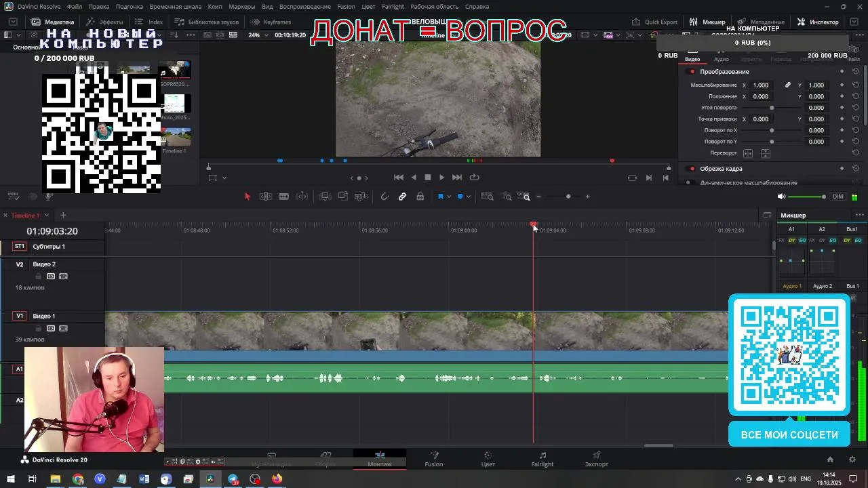
Task: Show the Index panel
Action: (149, 22)
